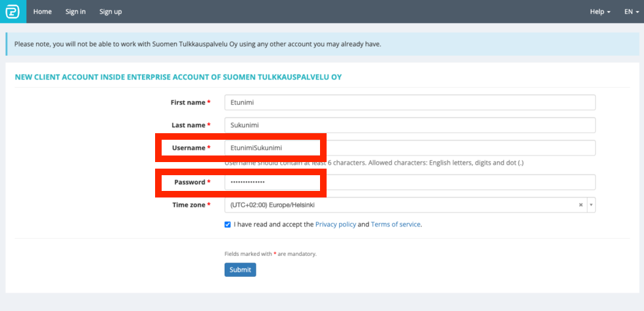
Task: Click the site logo icon
Action: pyautogui.click(x=12, y=12)
